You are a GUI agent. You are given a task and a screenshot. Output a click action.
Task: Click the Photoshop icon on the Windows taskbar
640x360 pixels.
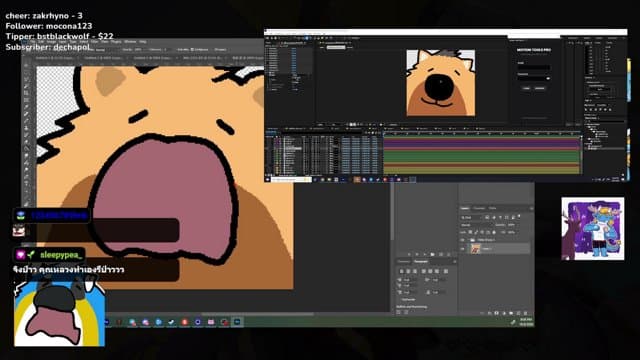tap(237, 322)
